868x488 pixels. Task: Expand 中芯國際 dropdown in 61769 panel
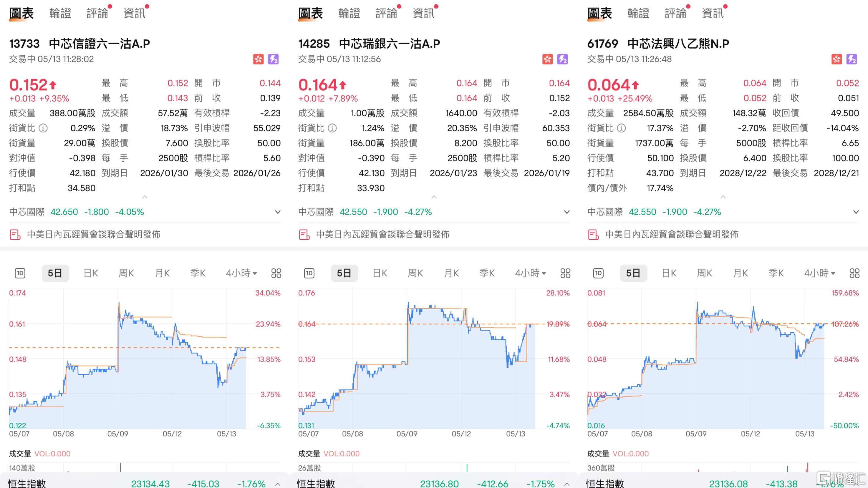(x=856, y=212)
